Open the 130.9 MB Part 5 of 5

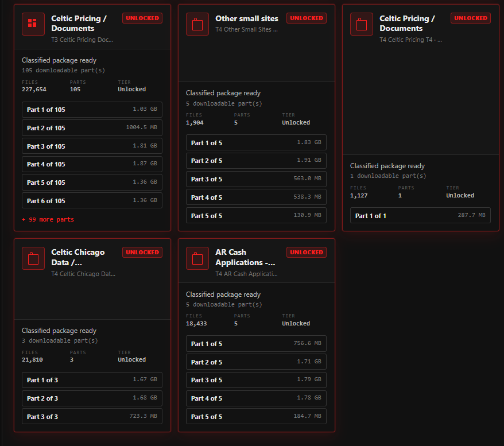click(256, 216)
